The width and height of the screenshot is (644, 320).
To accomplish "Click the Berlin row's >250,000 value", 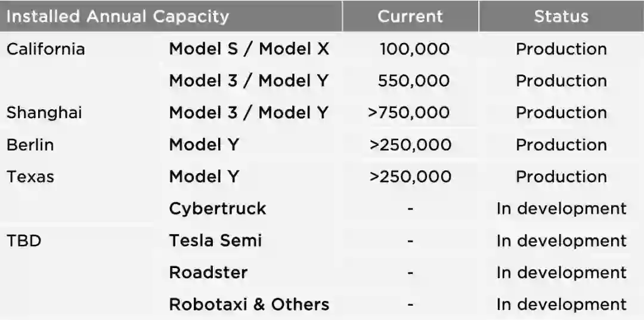I will click(x=410, y=145).
